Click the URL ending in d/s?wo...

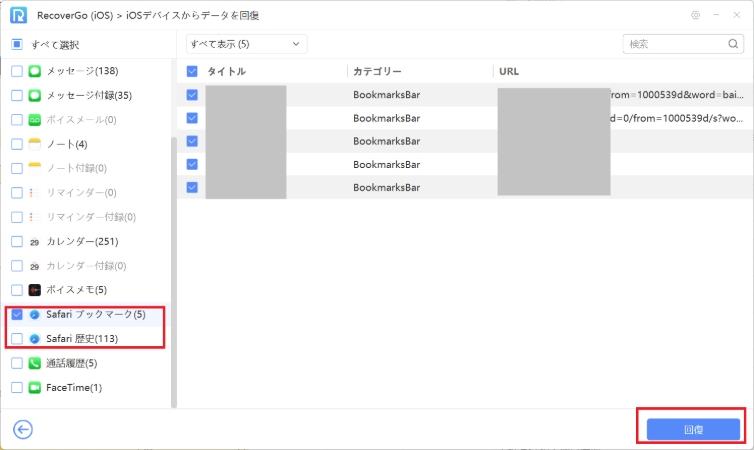677,118
